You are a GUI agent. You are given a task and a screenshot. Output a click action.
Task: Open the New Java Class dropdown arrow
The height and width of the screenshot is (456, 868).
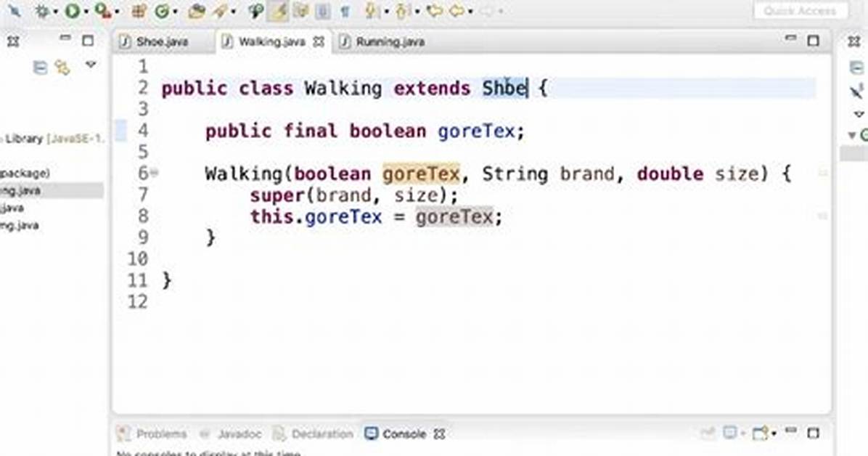point(175,12)
